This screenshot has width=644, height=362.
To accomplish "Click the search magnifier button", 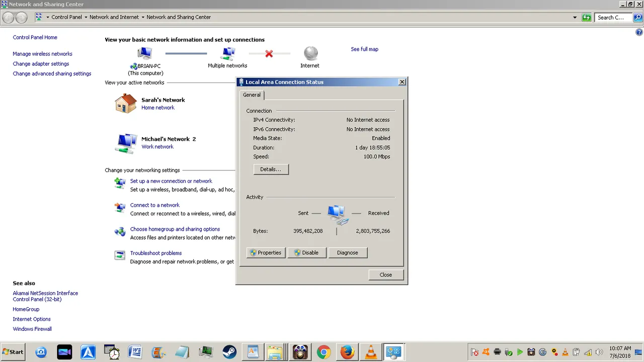I will click(637, 17).
